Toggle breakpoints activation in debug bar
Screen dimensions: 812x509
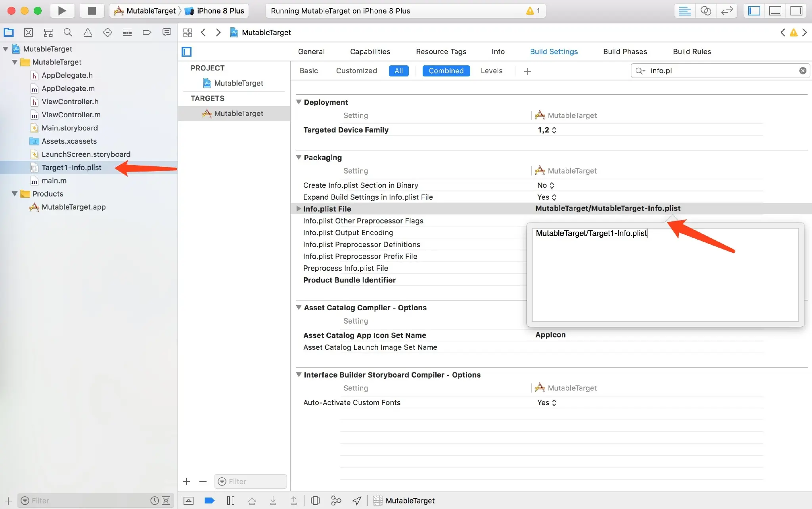click(x=209, y=500)
